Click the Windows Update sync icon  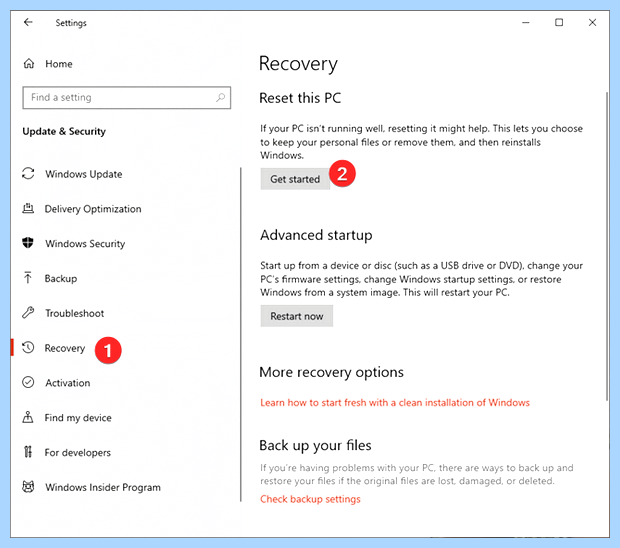28,174
